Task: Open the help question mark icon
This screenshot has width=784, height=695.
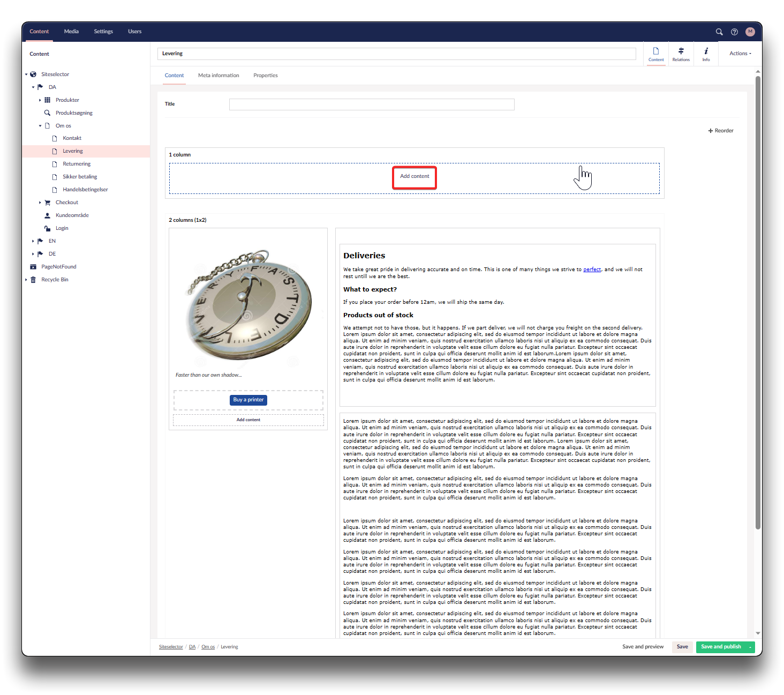Action: click(x=734, y=32)
